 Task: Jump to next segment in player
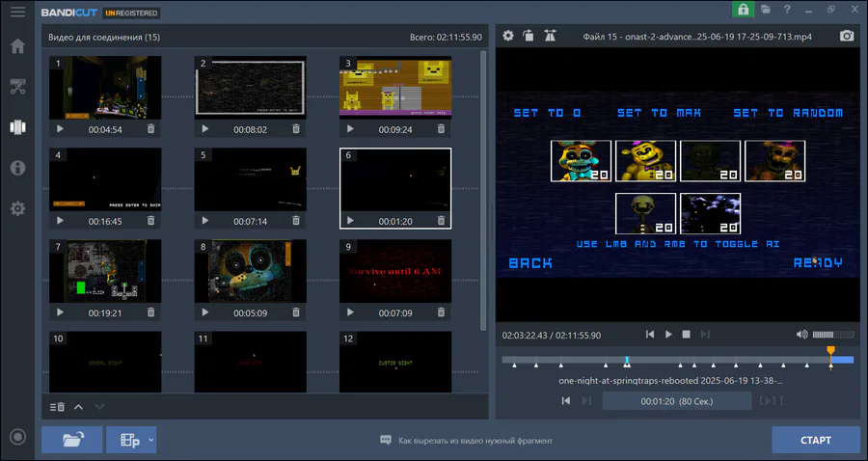[x=705, y=335]
